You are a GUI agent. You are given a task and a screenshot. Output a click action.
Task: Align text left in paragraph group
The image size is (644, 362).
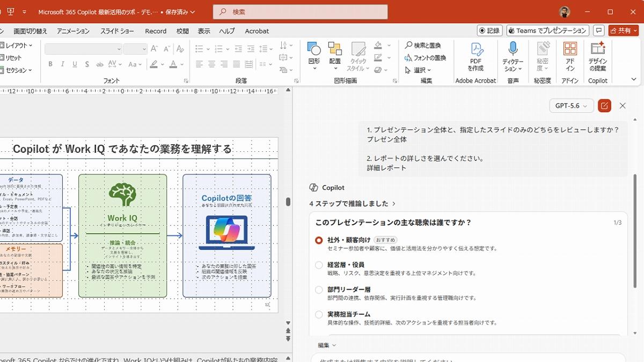(199, 64)
